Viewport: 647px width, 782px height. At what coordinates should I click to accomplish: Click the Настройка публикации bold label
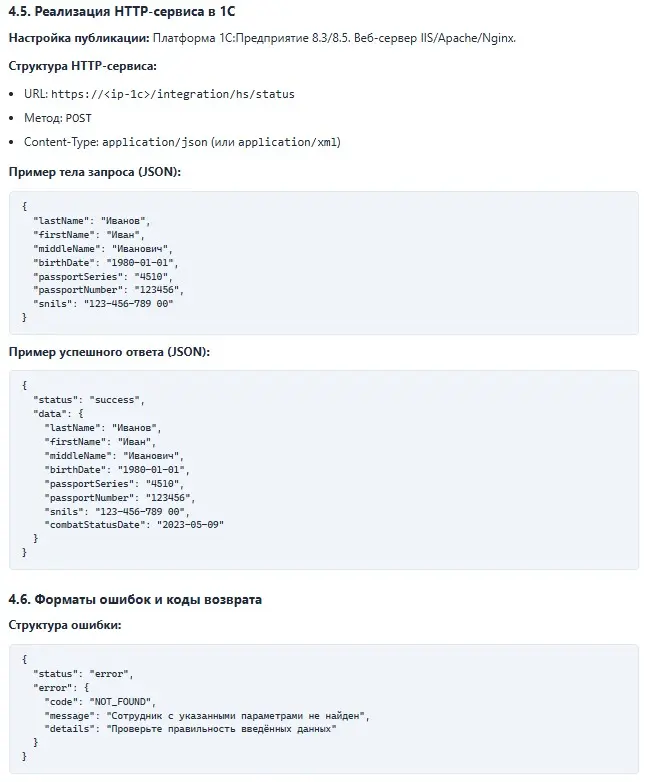click(x=79, y=38)
